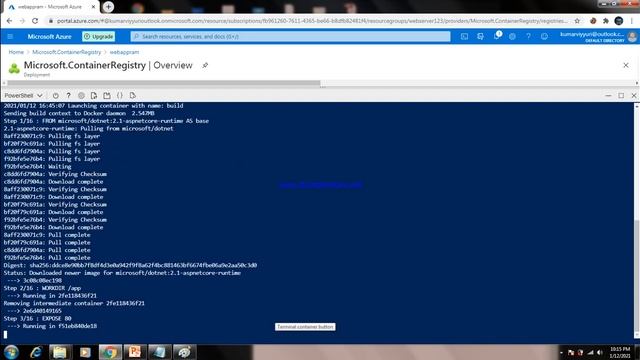Focus the Search resources, services, and docs box
The image size is (640, 360).
[290, 37]
